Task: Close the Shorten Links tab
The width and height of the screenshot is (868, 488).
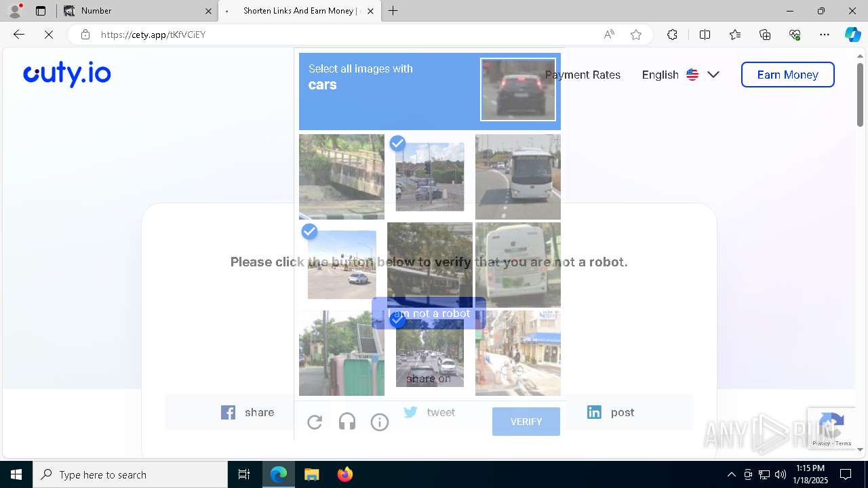Action: (372, 11)
